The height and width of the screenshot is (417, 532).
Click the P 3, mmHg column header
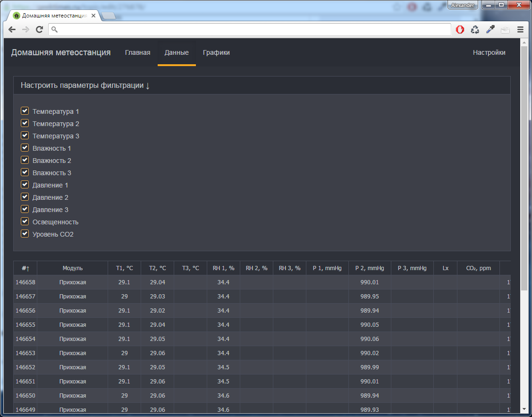tap(412, 268)
